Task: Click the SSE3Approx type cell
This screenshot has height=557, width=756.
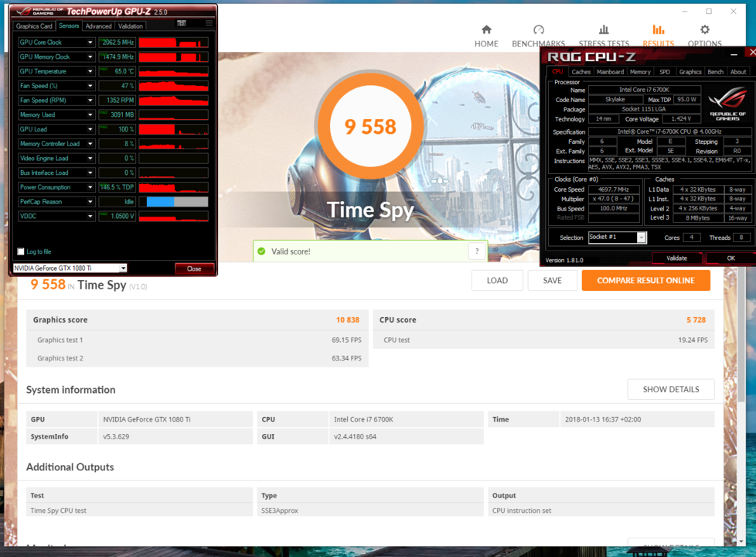Action: tap(369, 510)
